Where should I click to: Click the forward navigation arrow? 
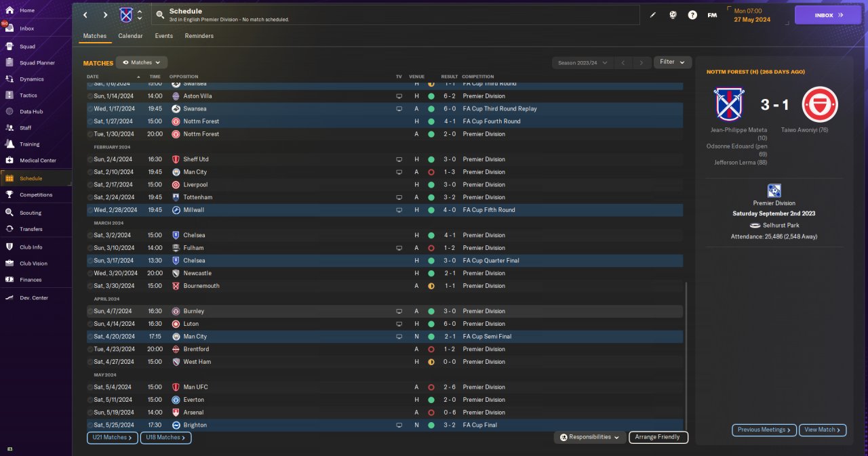(x=105, y=15)
